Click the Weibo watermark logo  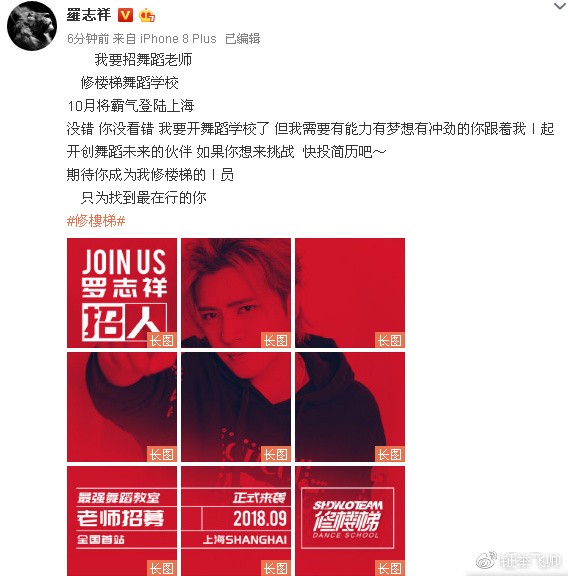pos(486,560)
